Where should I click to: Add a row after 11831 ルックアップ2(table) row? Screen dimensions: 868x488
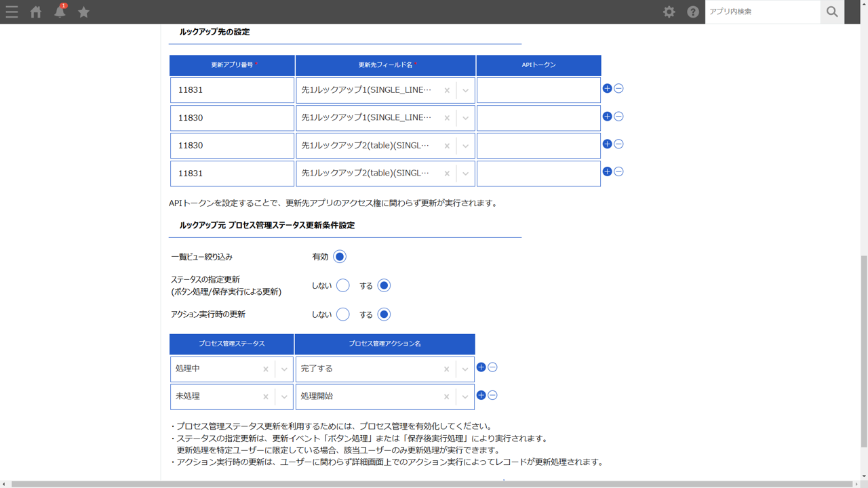point(607,172)
